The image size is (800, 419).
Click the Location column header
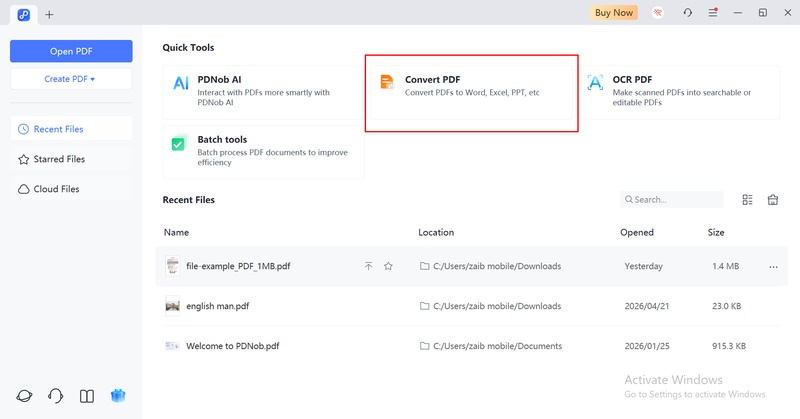pos(436,232)
